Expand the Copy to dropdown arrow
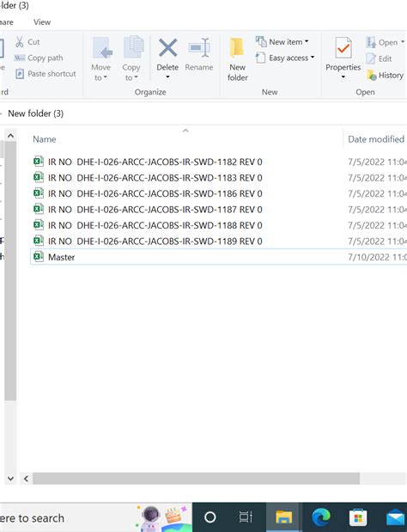This screenshot has width=407, height=532. (x=136, y=77)
